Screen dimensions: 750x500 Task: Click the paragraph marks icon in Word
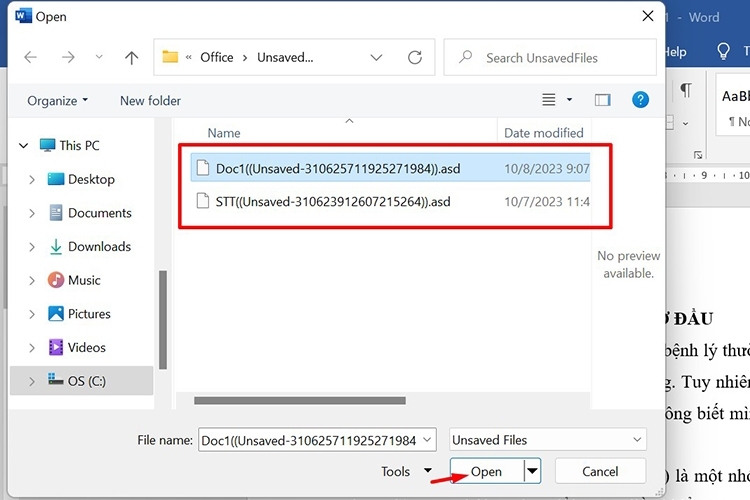tap(685, 89)
